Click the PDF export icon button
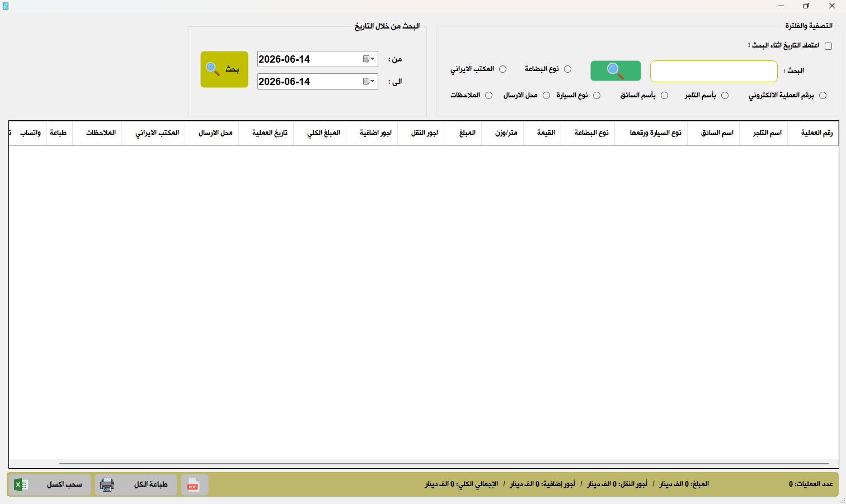 click(194, 485)
